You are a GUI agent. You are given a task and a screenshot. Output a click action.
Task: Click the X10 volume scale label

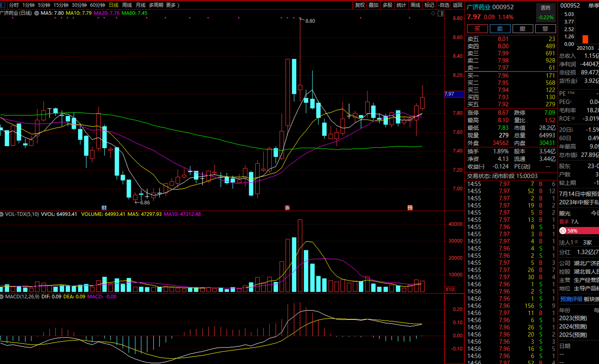450,289
